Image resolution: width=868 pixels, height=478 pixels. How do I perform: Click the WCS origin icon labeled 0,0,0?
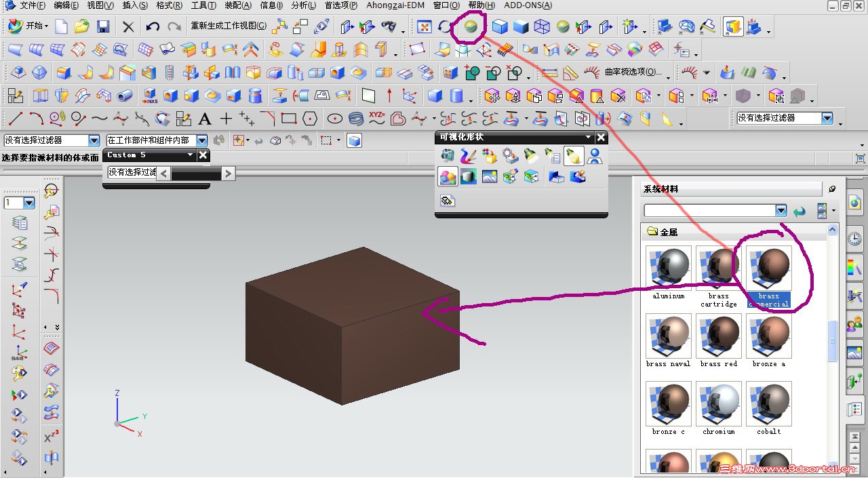point(19,353)
